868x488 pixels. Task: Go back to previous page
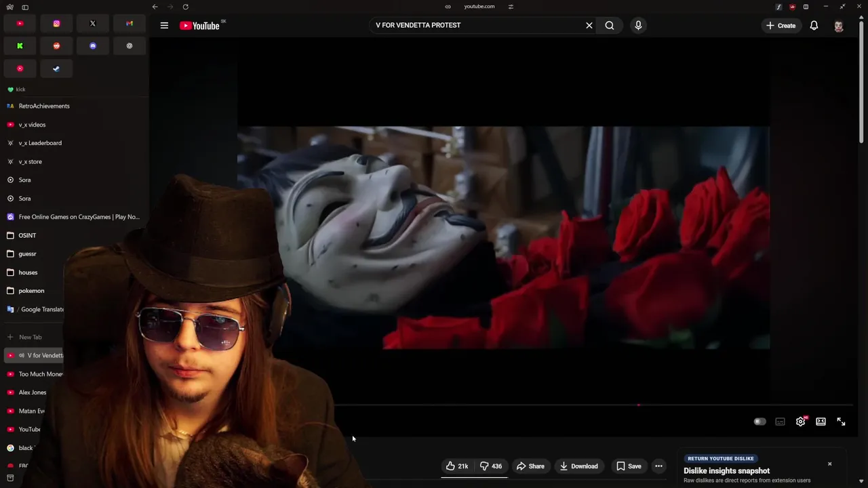coord(155,7)
